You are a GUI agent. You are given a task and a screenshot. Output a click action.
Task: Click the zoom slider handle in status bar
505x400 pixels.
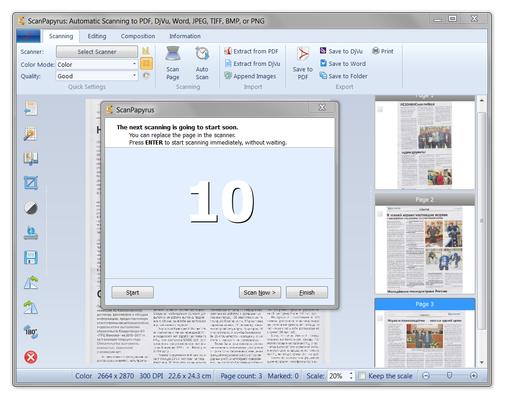point(449,376)
